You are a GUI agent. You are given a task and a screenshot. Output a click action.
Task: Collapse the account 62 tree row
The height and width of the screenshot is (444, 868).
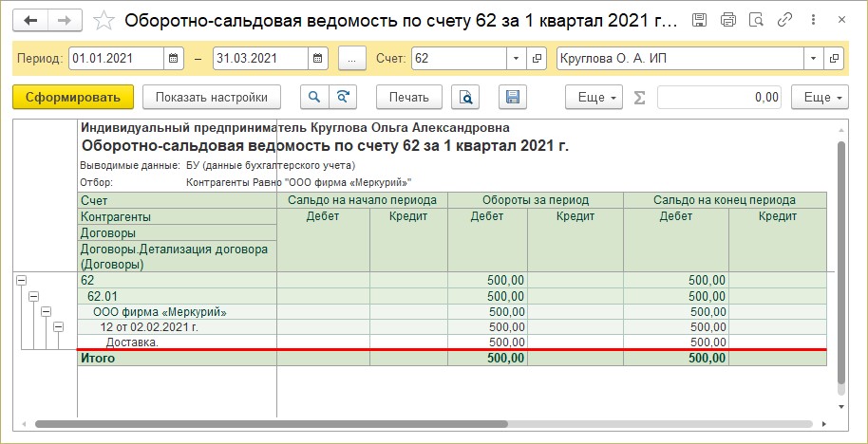21,281
